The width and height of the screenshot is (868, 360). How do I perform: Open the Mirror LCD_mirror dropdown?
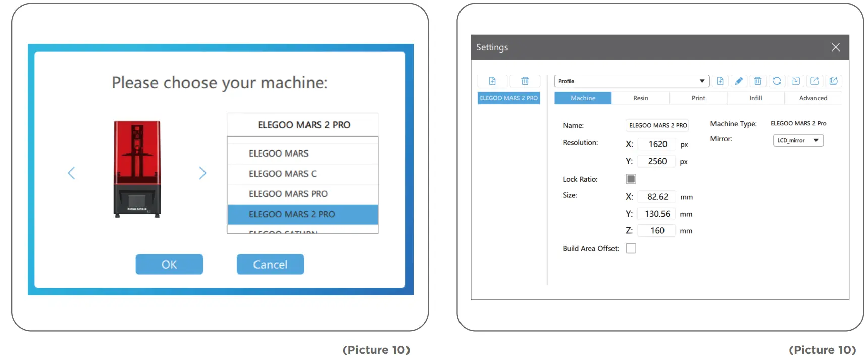click(798, 140)
